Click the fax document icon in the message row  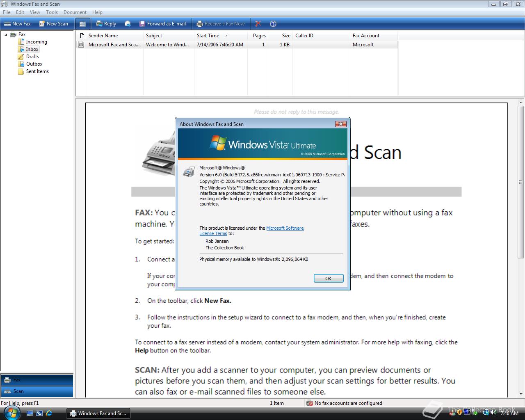point(81,44)
